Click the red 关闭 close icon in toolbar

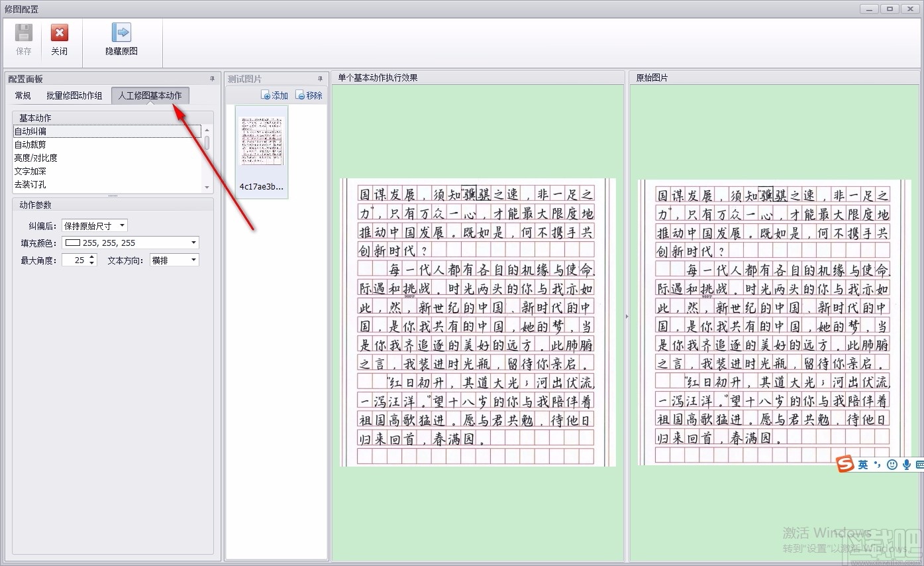click(60, 32)
